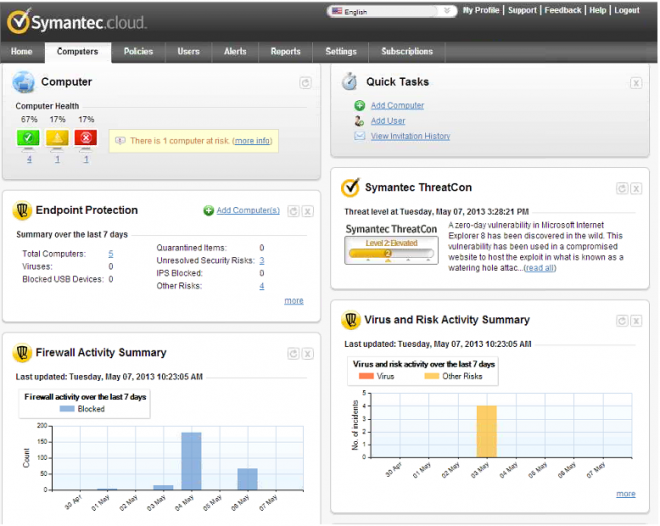Refresh the Virus and Risk Activity Summary panel

coord(622,321)
